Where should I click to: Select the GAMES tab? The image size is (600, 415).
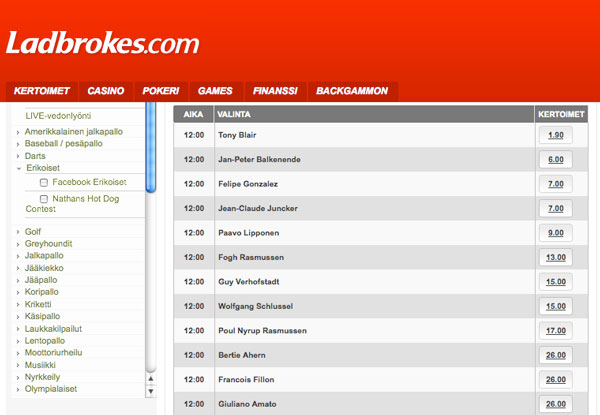coord(215,91)
